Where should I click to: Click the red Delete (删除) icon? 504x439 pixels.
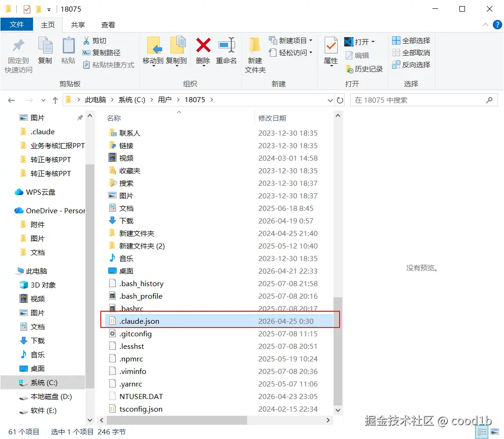coord(203,46)
